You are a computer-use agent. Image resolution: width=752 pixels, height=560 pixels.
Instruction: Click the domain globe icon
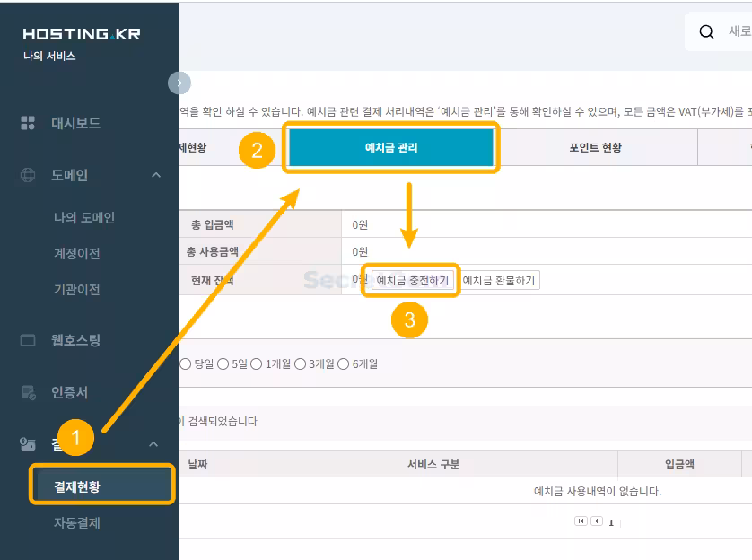[28, 175]
